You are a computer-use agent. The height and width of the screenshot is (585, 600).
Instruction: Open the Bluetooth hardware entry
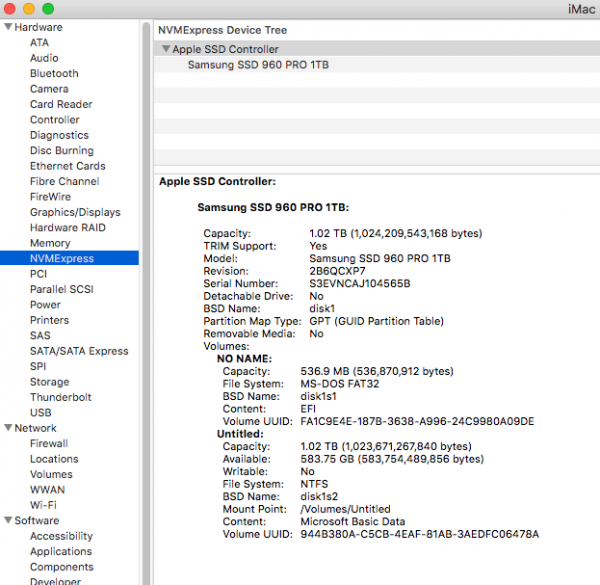point(54,73)
